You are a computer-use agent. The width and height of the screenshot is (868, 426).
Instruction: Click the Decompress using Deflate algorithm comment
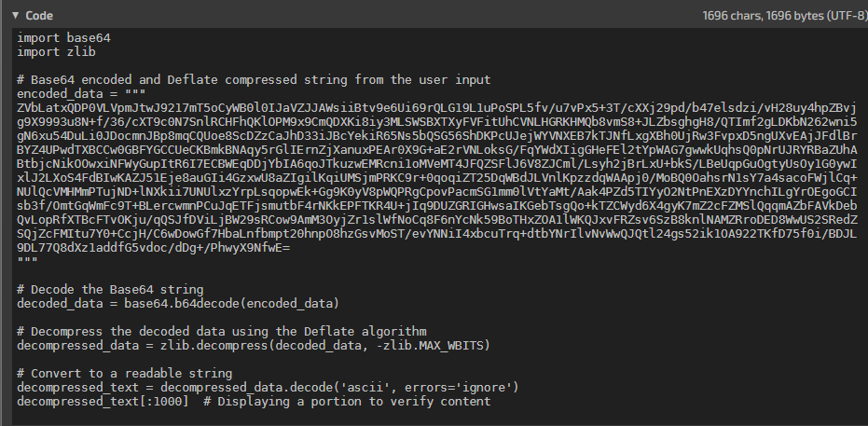click(x=222, y=332)
